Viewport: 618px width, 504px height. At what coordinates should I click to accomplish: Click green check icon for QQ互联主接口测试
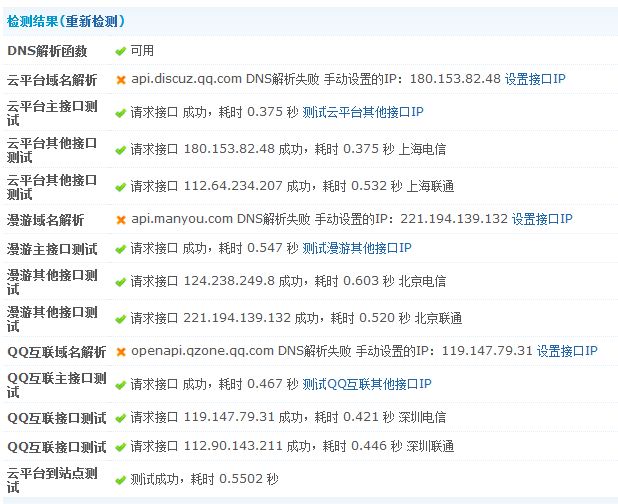120,385
